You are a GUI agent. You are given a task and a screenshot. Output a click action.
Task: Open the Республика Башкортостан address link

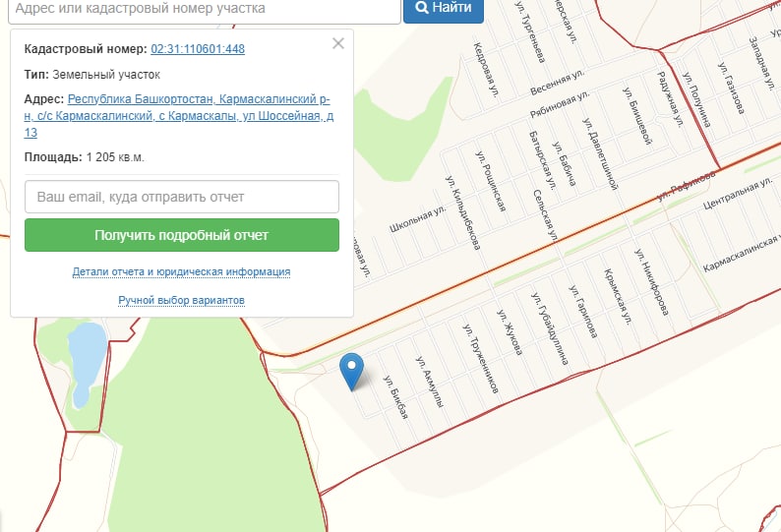click(179, 116)
